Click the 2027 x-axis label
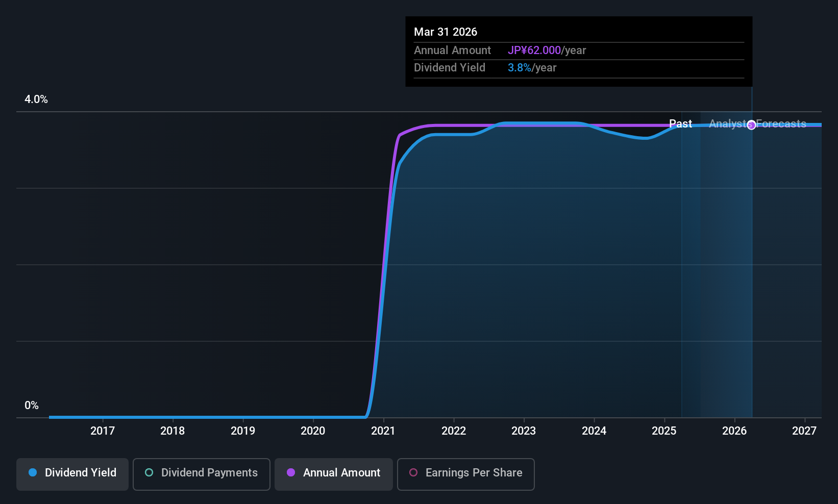 [804, 431]
